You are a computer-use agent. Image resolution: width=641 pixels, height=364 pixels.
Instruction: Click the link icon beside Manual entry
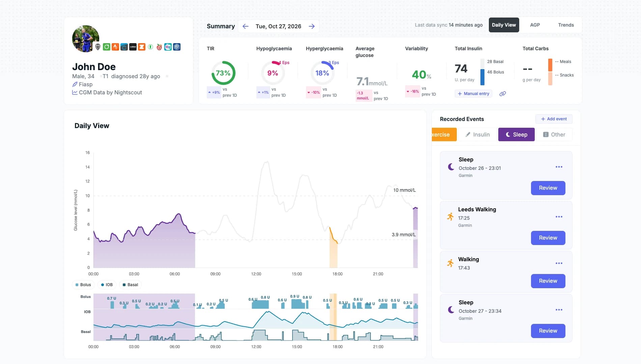(x=503, y=94)
